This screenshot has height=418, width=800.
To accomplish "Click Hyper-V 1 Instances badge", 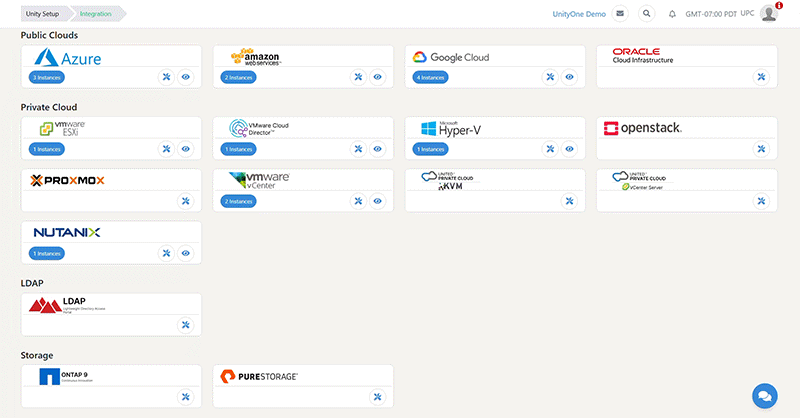I will tap(431, 150).
